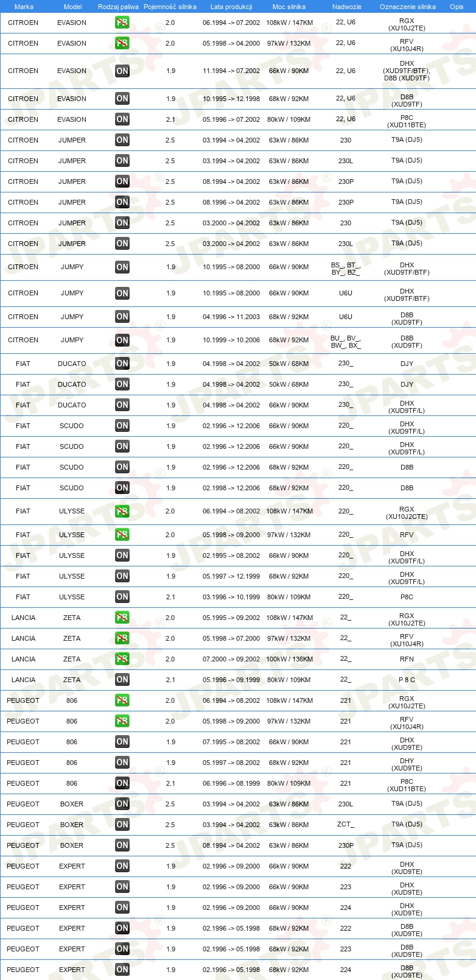Click the Rodzaj paliwa column header
Screen dimensions: 476x980
click(x=118, y=7)
